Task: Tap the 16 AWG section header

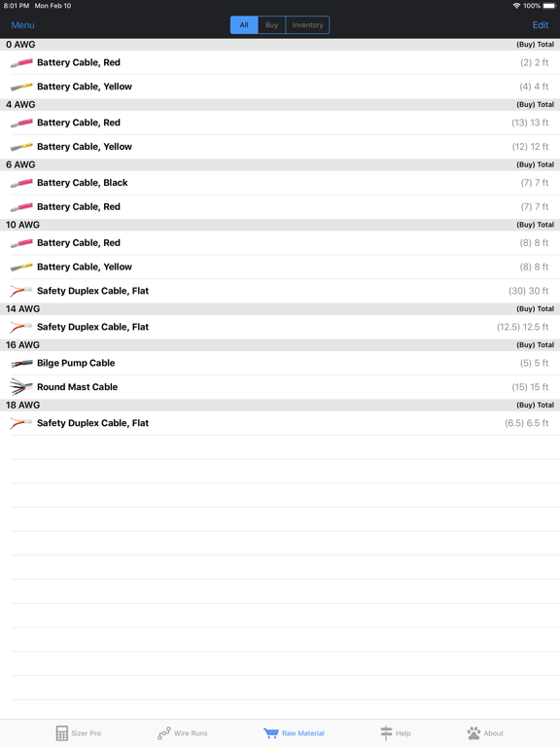Action: 280,344
